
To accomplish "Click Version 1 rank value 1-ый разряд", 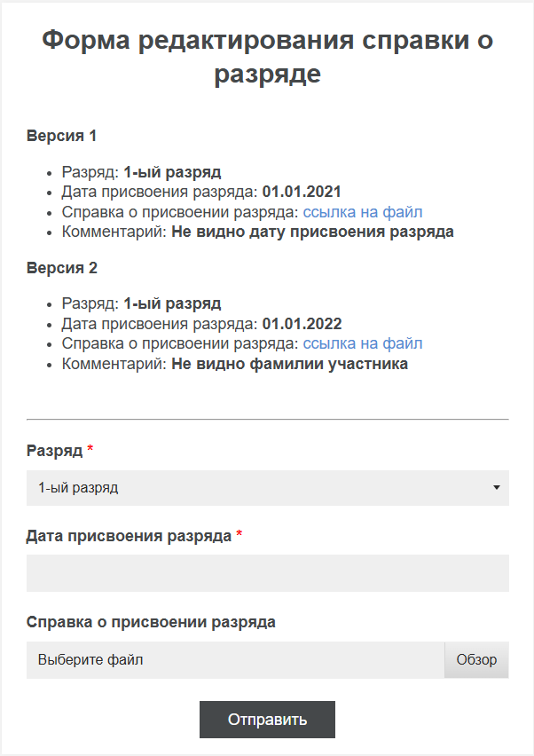I will tap(172, 172).
